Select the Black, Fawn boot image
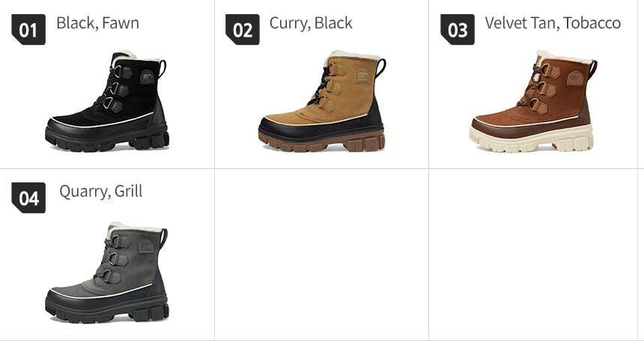 pos(107,101)
